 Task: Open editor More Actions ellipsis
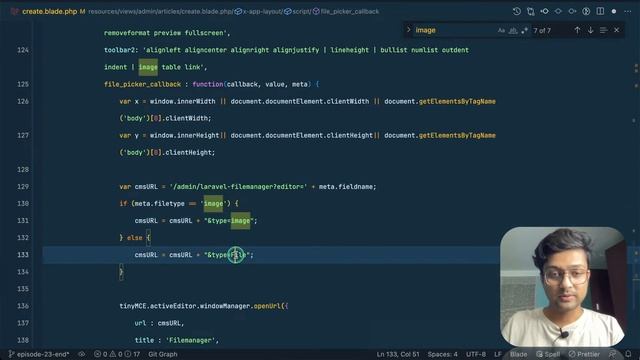point(628,11)
